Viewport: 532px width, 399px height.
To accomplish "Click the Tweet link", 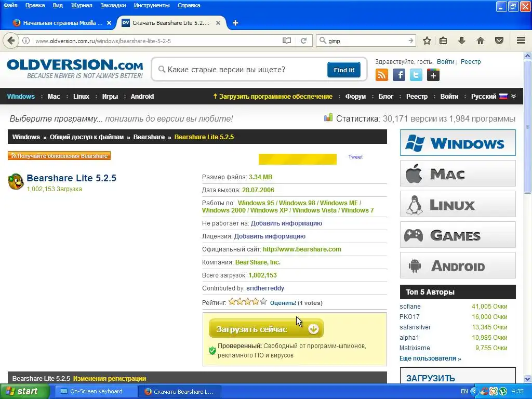I will 355,157.
